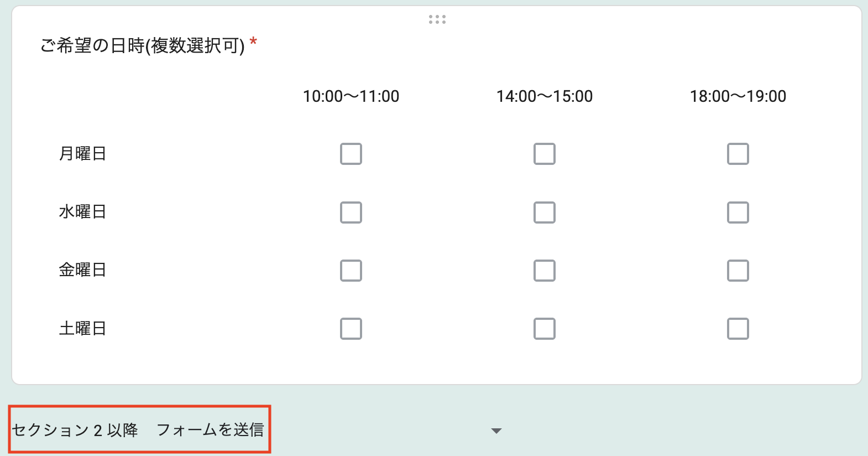
Task: Click the six-dot drag handle icon
Action: [437, 19]
